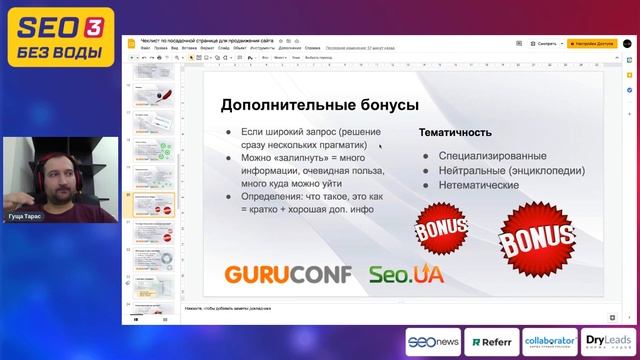Viewport: 640px width, 360px height.
Task: Click the GURUCONF logo on slide
Action: (288, 274)
